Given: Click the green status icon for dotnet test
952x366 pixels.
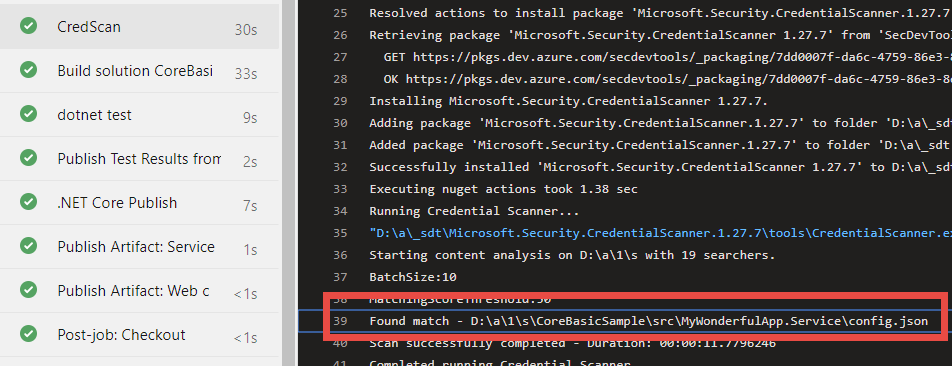Looking at the screenshot, I should pyautogui.click(x=28, y=114).
